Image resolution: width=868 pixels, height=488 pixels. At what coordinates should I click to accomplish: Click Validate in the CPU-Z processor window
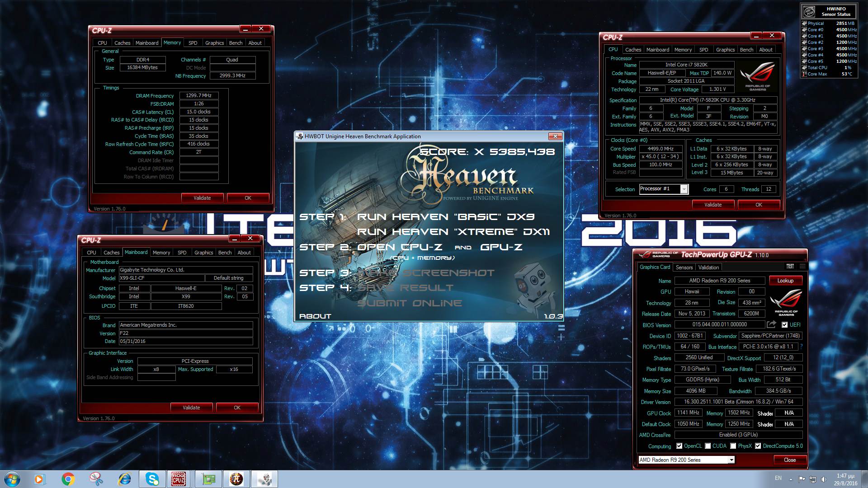(713, 205)
